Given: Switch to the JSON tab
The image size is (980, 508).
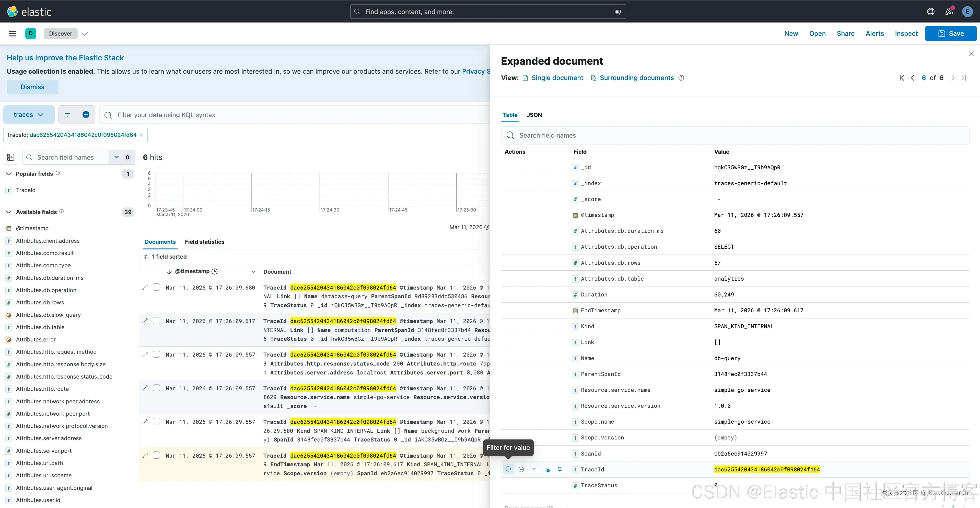Looking at the screenshot, I should tap(534, 115).
